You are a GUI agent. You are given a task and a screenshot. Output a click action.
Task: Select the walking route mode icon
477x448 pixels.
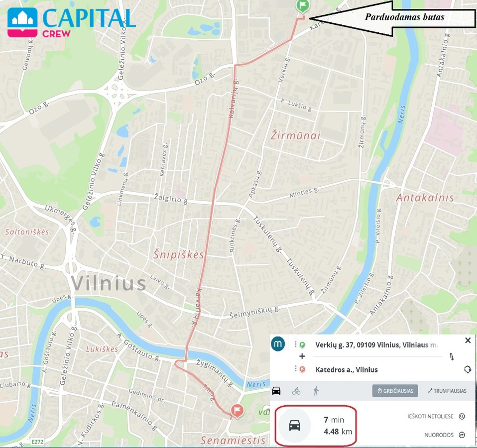point(316,391)
